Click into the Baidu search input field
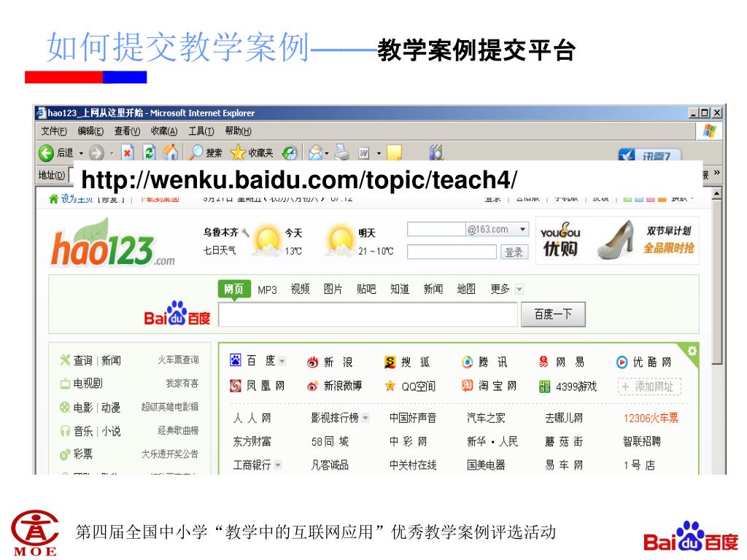Viewport: 747px width, 560px height. [368, 314]
